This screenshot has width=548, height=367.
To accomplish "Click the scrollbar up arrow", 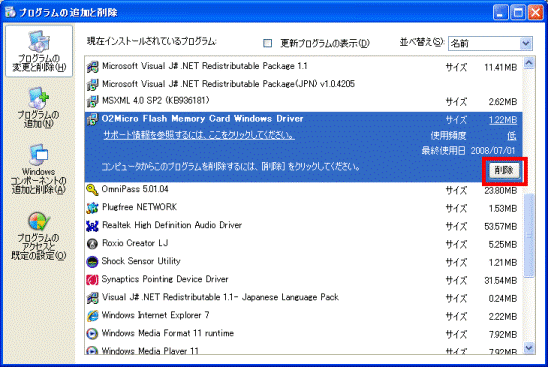I will coord(529,63).
